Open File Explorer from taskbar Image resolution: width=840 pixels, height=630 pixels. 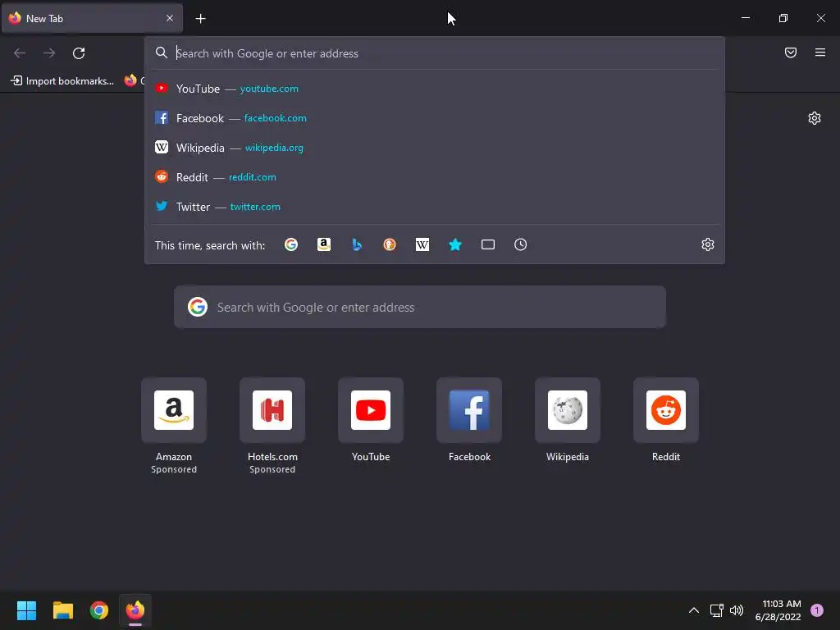[x=62, y=610]
